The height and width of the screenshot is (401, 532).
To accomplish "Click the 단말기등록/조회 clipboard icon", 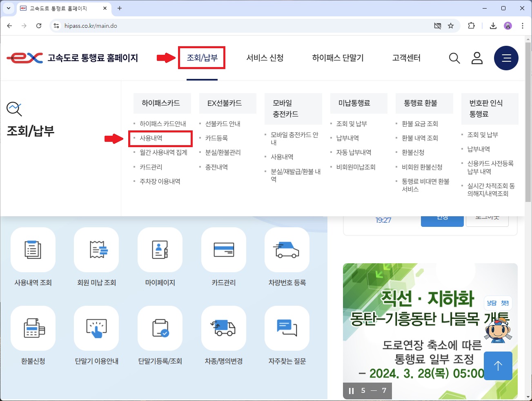I will coord(160,328).
